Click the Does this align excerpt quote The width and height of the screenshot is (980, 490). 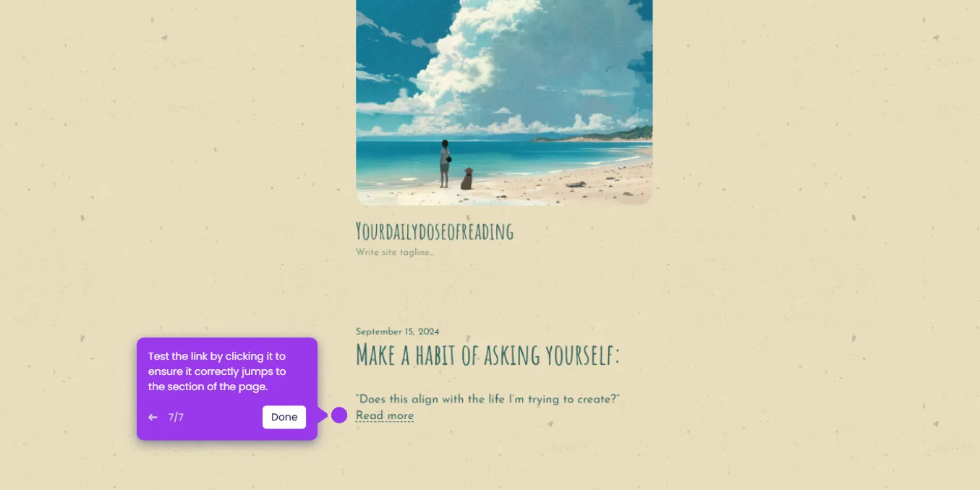488,399
